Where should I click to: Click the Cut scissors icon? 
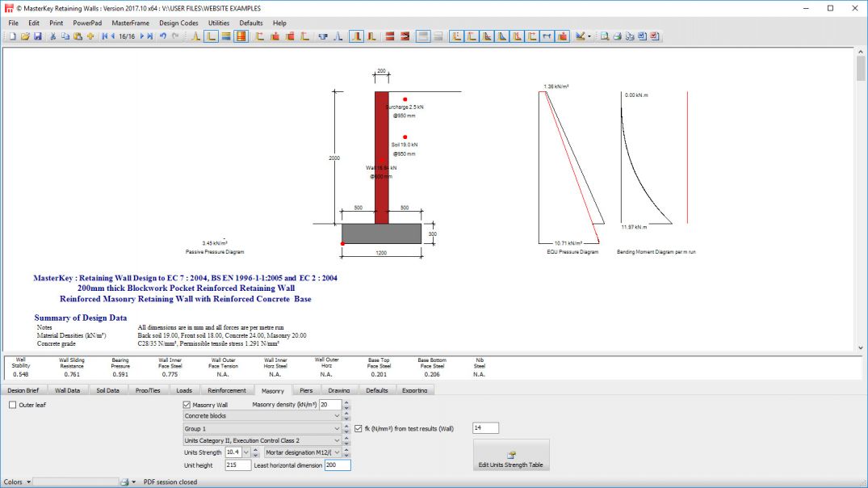pos(52,36)
